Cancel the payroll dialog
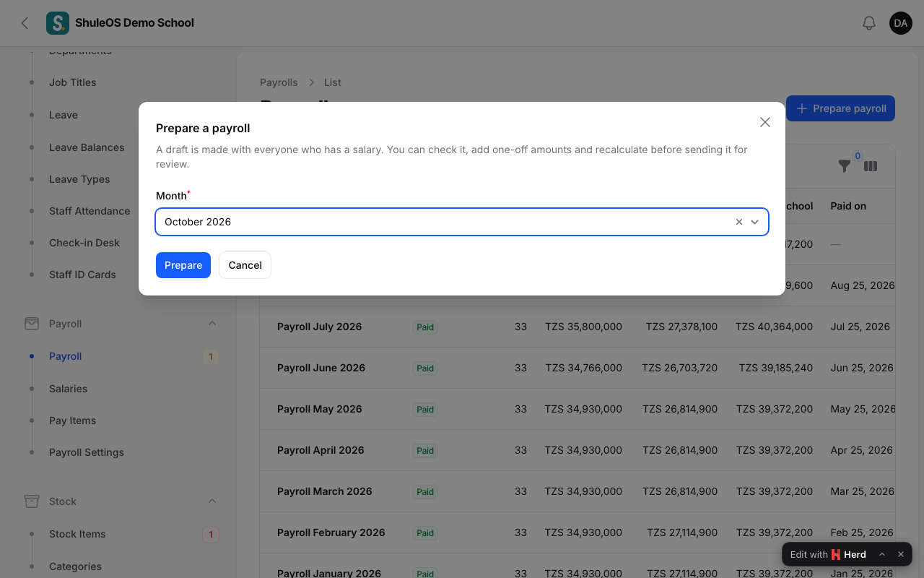Viewport: 924px width, 578px height. tap(245, 265)
